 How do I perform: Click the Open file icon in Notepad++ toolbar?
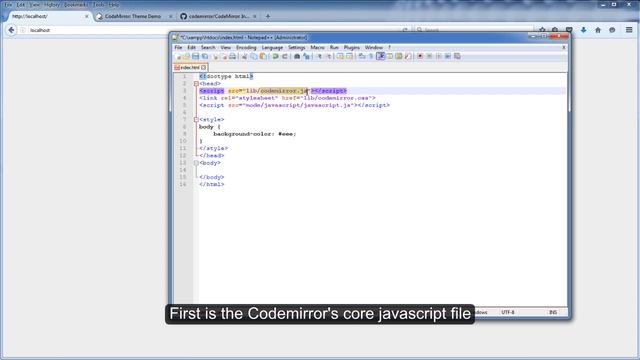(186, 56)
